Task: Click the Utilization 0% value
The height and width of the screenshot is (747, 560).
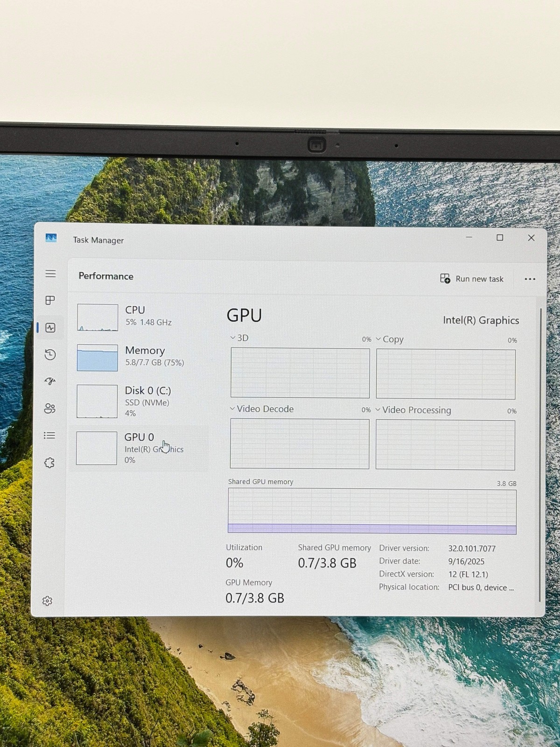Action: tap(234, 563)
